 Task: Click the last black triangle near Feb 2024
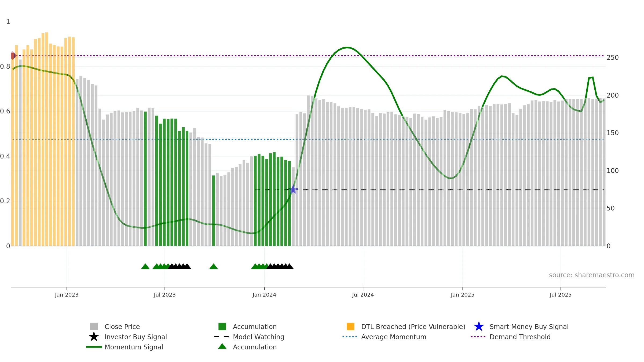click(290, 266)
